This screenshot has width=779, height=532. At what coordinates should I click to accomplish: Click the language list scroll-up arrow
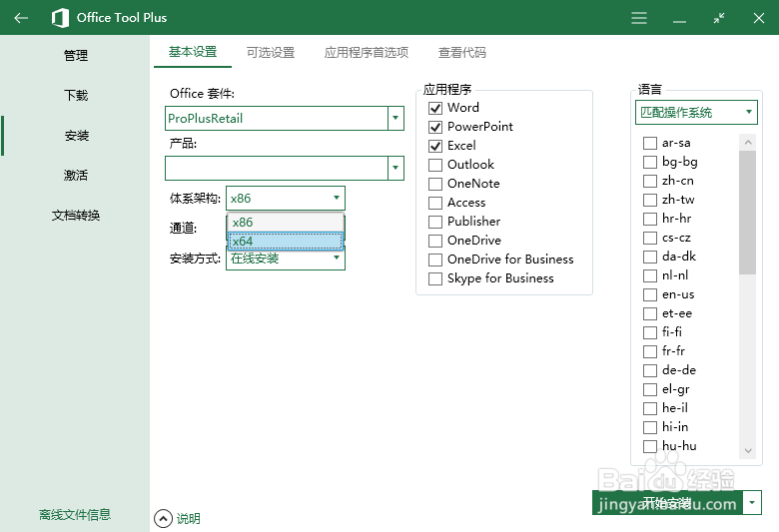(748, 143)
